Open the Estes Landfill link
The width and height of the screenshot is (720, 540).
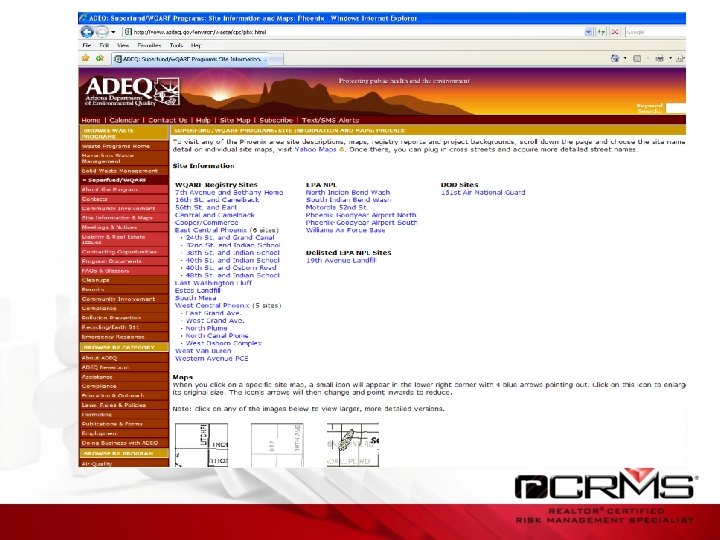coord(197,291)
